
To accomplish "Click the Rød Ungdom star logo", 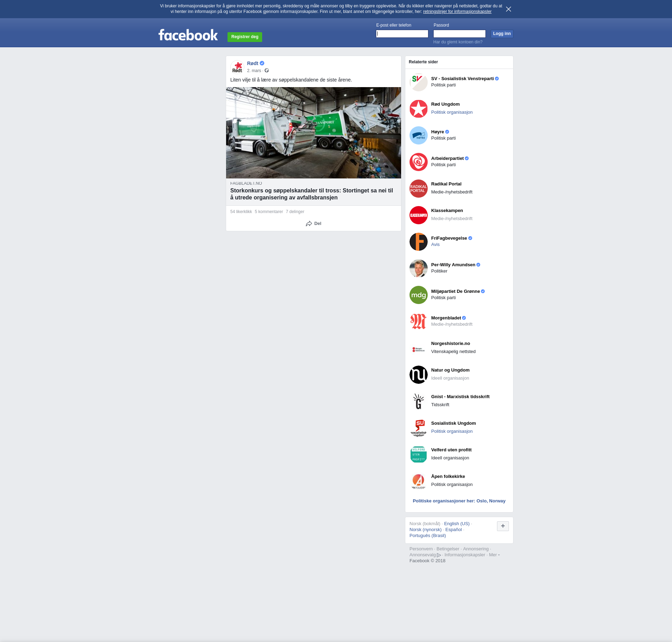I will [x=419, y=109].
